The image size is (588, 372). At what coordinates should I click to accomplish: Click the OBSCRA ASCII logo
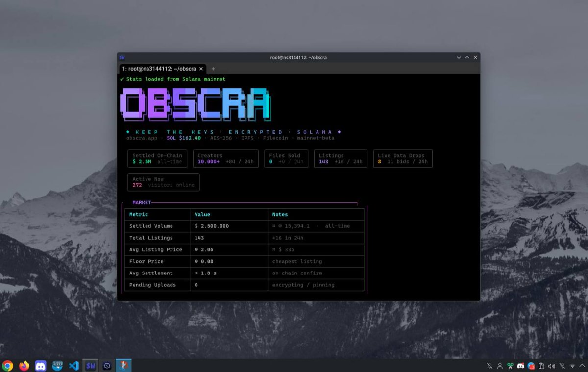tap(195, 104)
